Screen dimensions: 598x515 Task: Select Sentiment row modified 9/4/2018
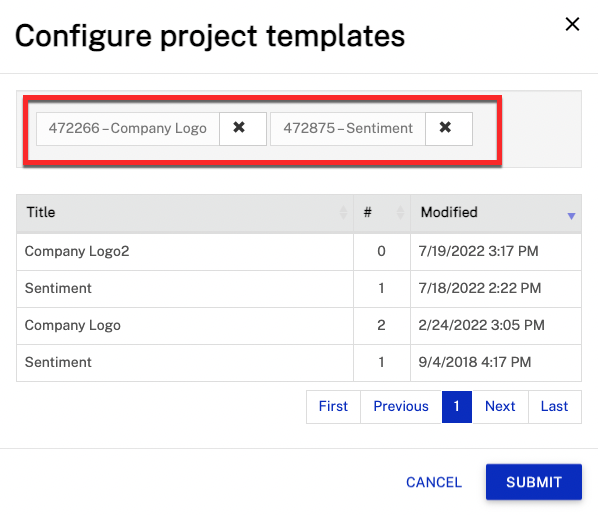point(299,362)
